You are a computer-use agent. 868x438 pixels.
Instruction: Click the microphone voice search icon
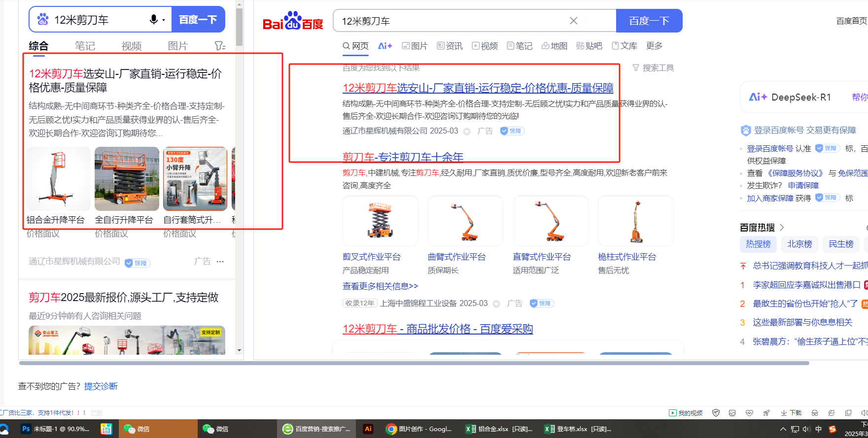click(153, 19)
